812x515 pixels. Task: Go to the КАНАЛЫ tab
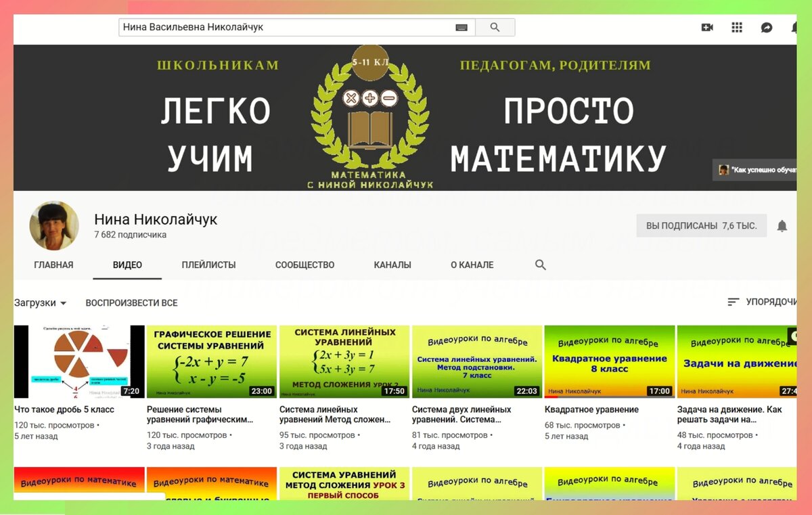392,265
